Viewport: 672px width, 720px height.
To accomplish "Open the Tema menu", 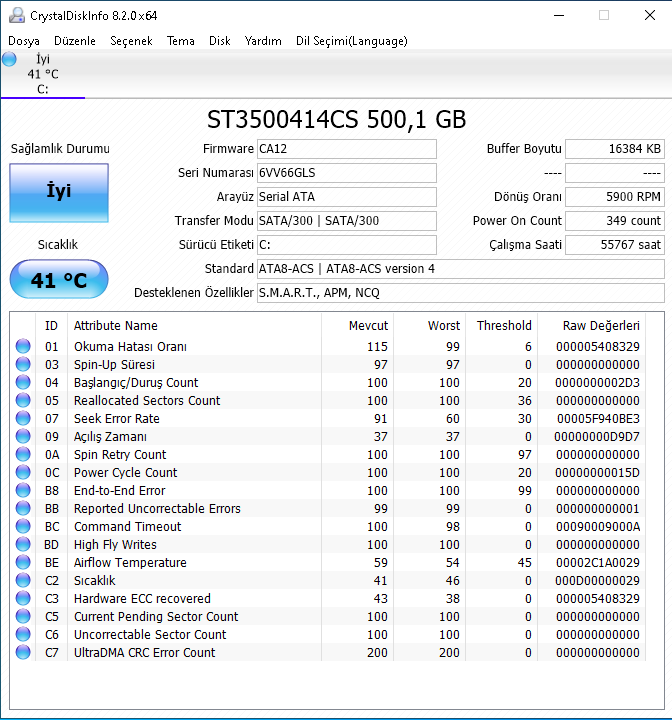I will (181, 41).
